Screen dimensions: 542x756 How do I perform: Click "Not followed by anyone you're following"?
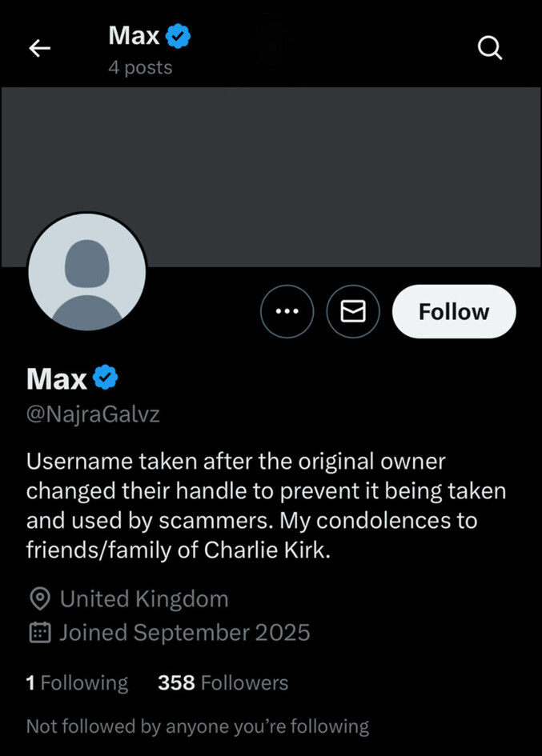tap(198, 726)
